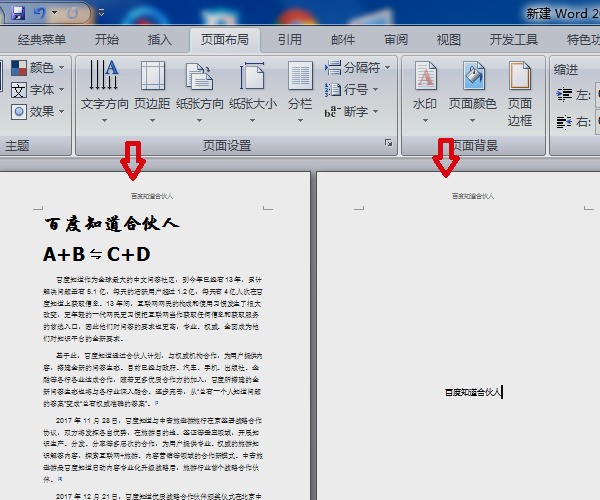Click the 文字方向 label

104,104
